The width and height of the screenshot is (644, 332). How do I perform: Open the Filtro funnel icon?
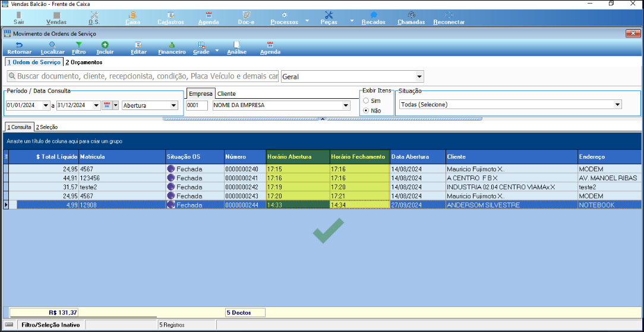79,48
